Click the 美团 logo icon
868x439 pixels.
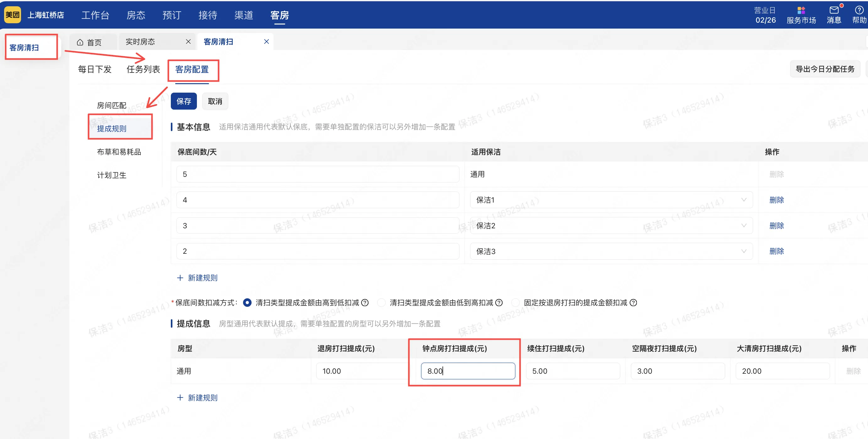tap(13, 14)
